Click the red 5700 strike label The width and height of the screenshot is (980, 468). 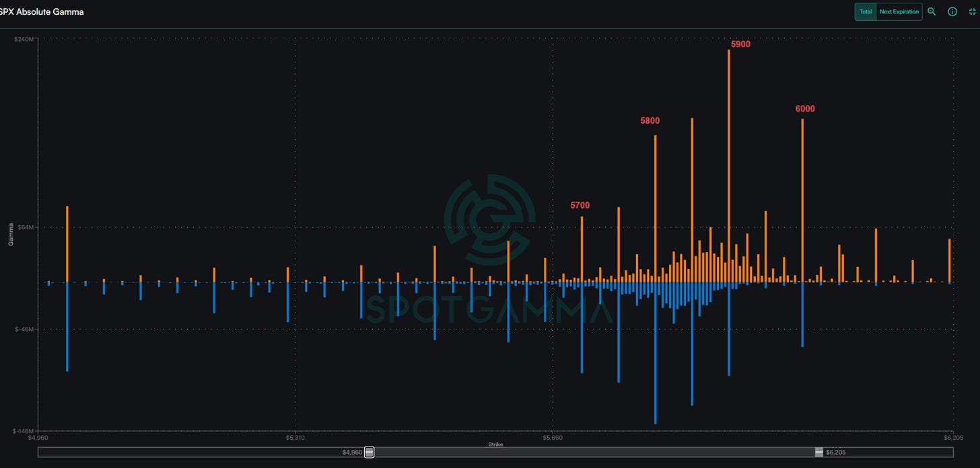(580, 205)
